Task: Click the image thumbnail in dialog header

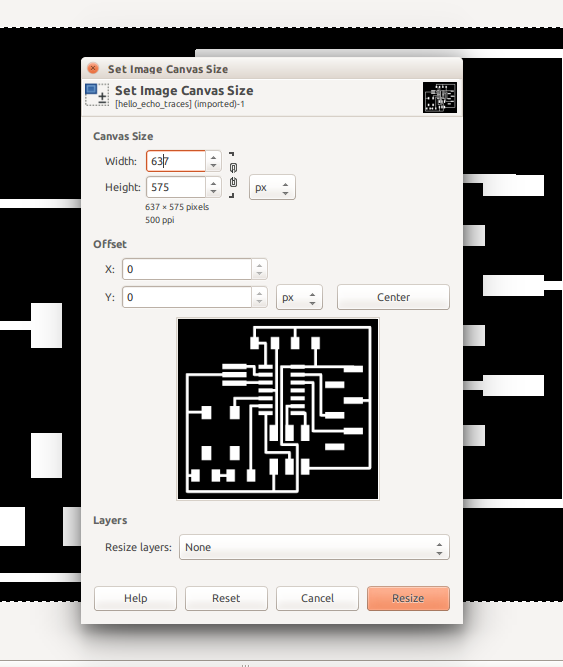Action: point(440,97)
